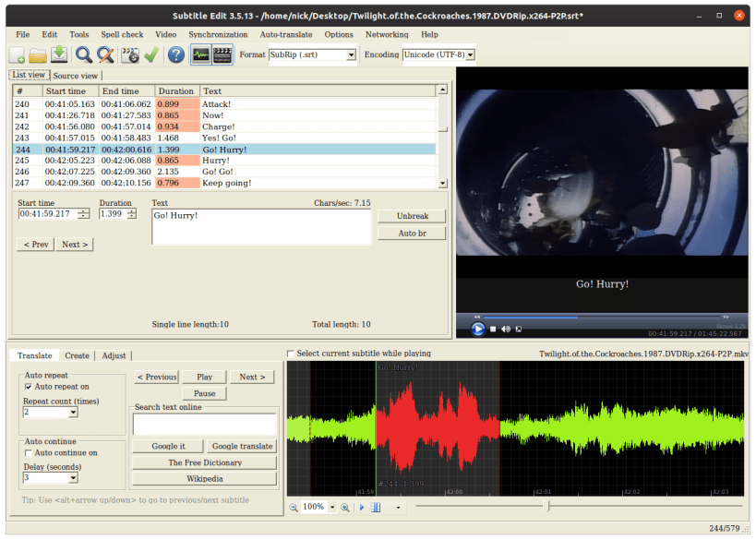Click the New subtitle file icon
This screenshot has width=756, height=540.
tap(17, 55)
